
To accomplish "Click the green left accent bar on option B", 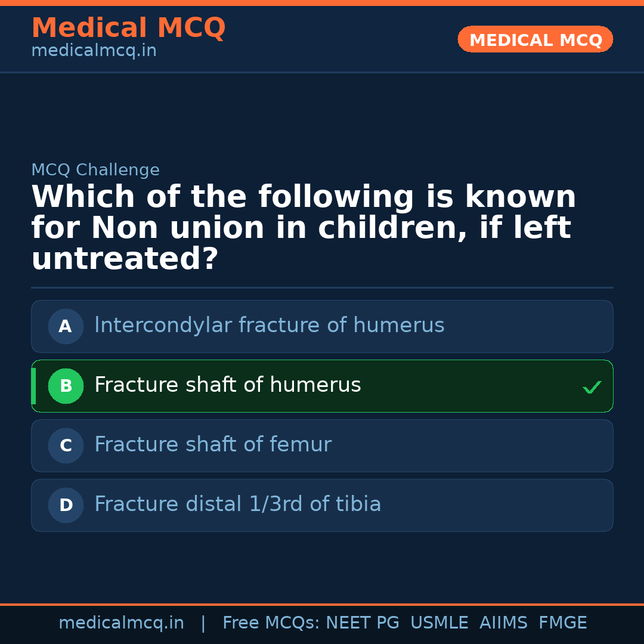I will click(33, 386).
